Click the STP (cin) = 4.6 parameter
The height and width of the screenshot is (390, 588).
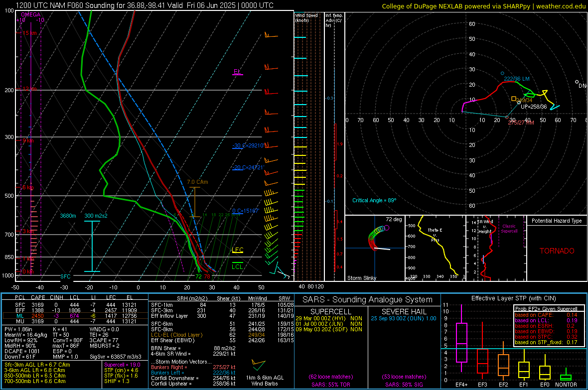[121, 370]
